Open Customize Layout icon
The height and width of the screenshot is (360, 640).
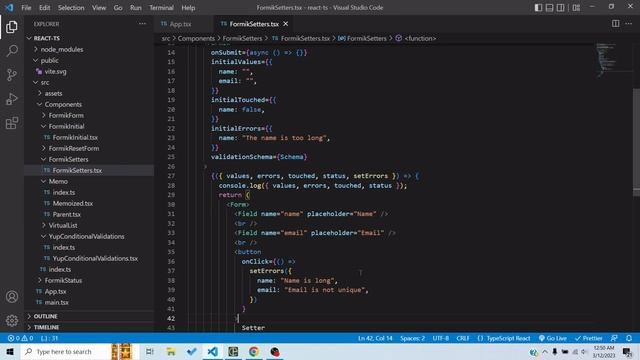point(576,7)
